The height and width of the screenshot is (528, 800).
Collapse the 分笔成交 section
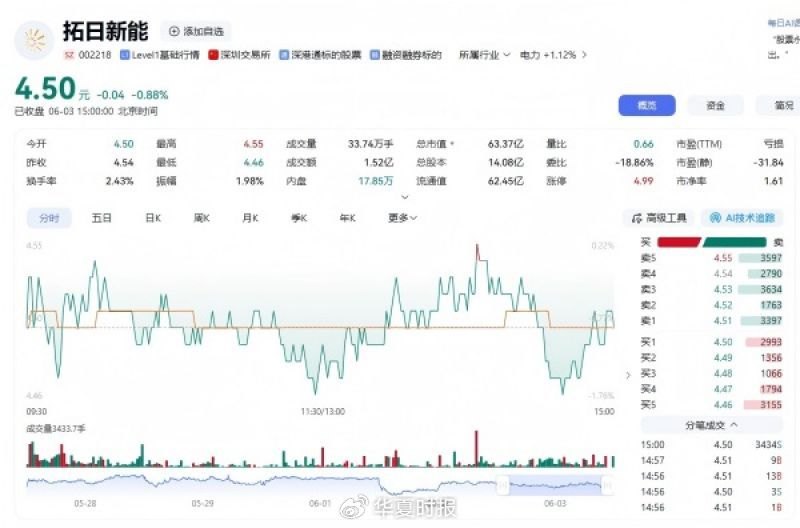[712, 425]
